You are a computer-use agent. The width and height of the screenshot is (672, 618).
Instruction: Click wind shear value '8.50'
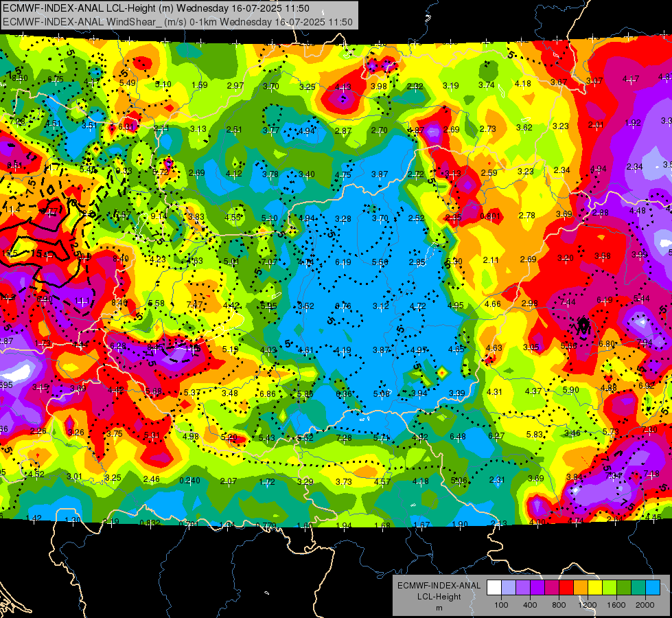point(20,78)
